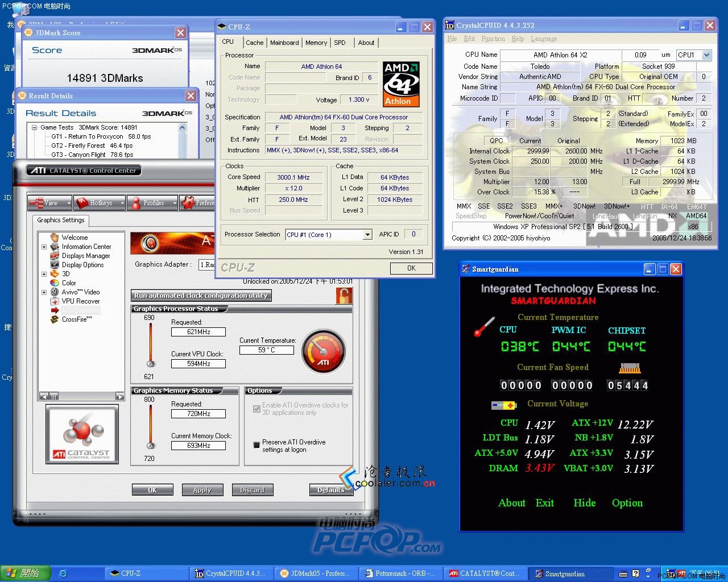Open the View toolbar icon in Catalyst
This screenshot has height=582, width=728.
(36, 203)
